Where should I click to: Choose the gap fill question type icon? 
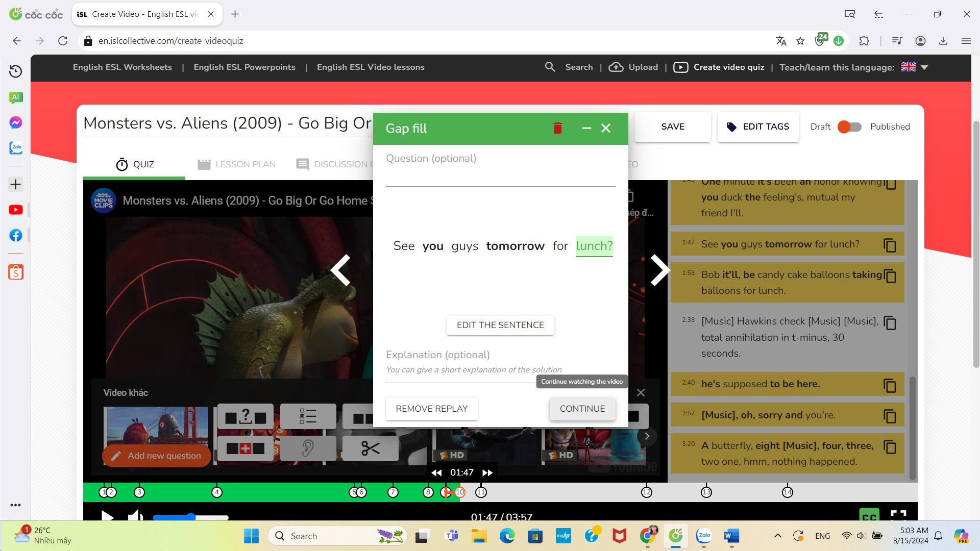pos(246,416)
